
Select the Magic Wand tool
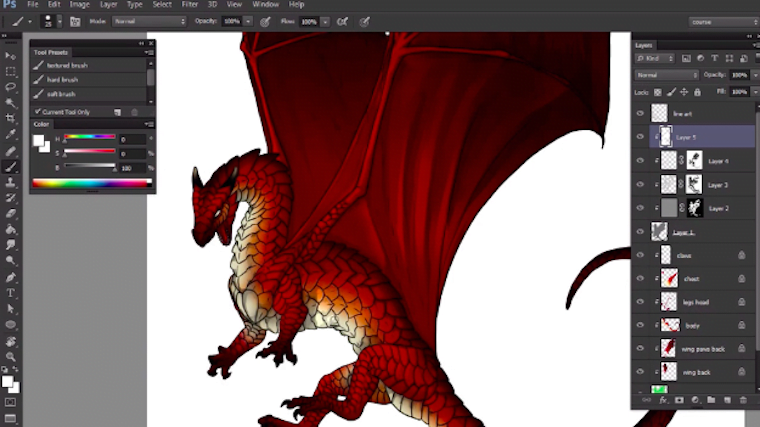pyautogui.click(x=11, y=102)
